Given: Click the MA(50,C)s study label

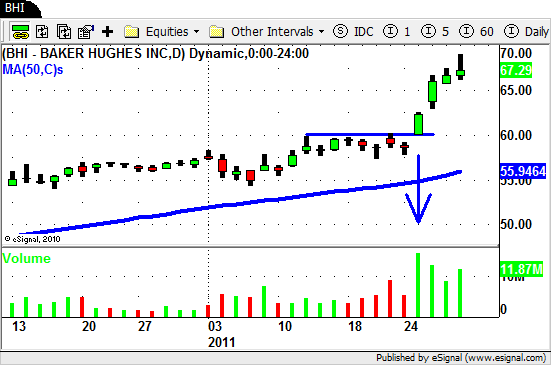Looking at the screenshot, I should [x=33, y=70].
